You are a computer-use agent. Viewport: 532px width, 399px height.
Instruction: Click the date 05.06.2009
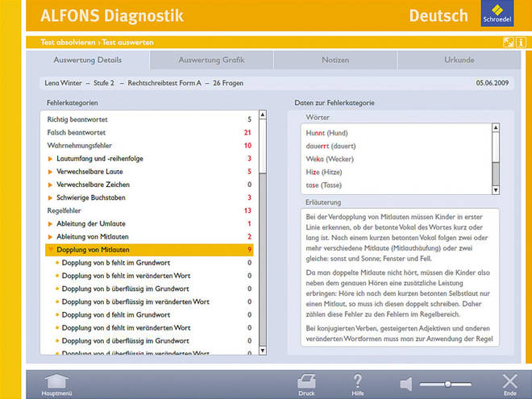[492, 83]
